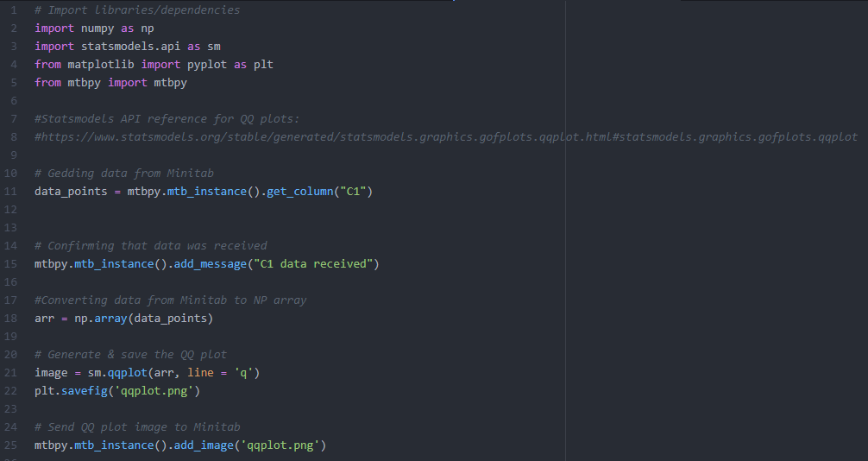Viewport: 868px width, 461px height.
Task: Click line number 25 in the gutter
Action: 12,445
